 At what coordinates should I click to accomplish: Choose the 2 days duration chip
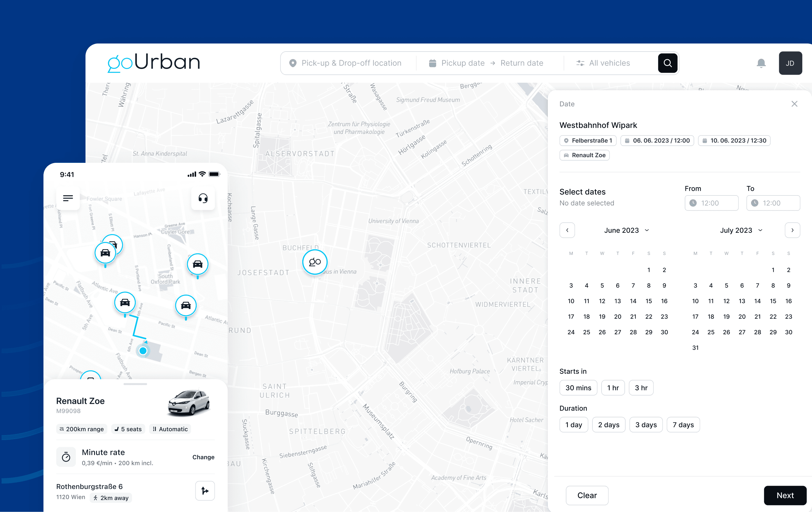pos(608,425)
